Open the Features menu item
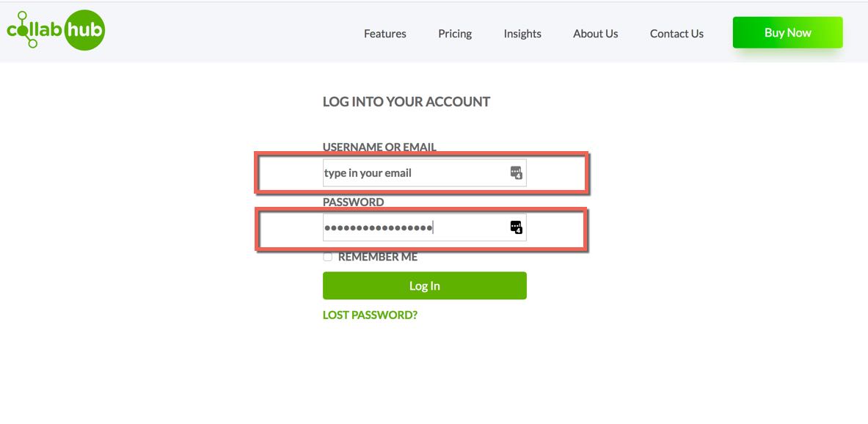Screen dimensions: 868x424 (x=384, y=34)
